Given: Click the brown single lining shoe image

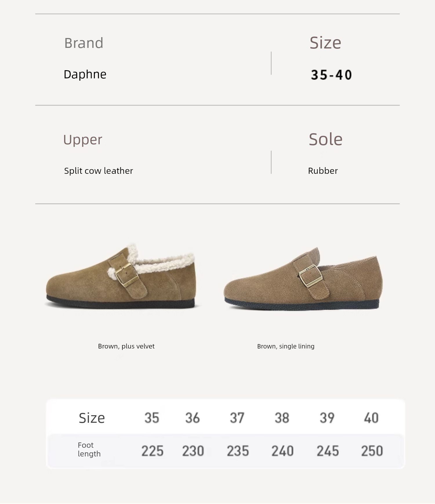Looking at the screenshot, I should click(303, 279).
